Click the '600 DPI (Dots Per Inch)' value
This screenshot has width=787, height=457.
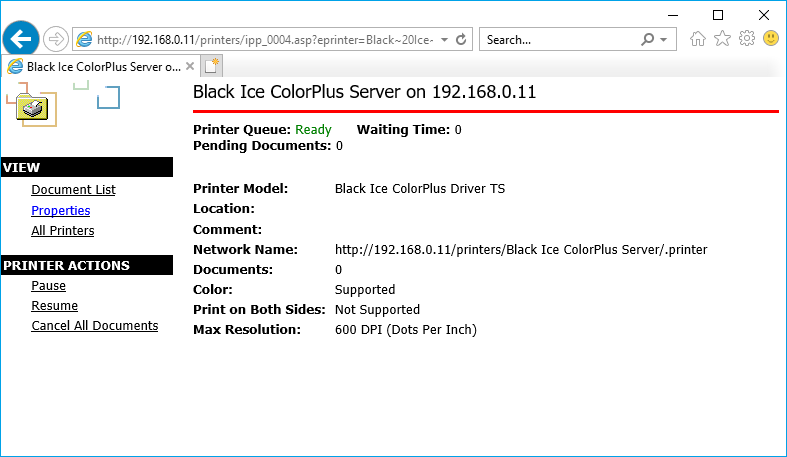click(x=406, y=330)
